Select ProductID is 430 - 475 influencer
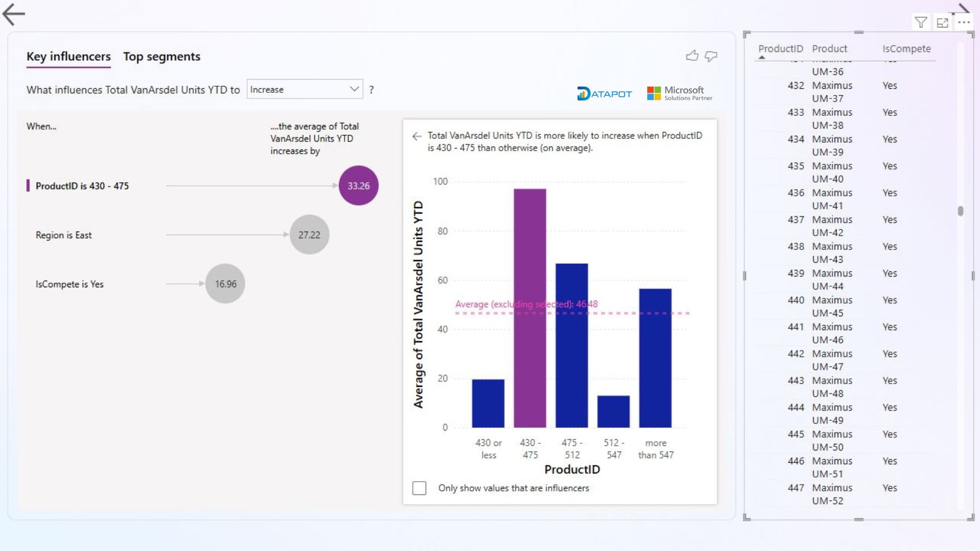The width and height of the screenshot is (980, 551). pos(82,186)
